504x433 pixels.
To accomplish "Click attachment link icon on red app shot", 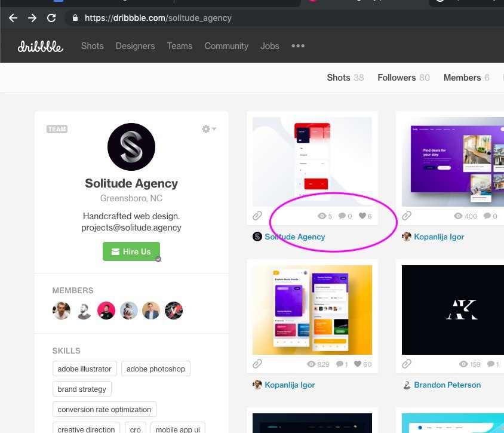I will (x=257, y=216).
